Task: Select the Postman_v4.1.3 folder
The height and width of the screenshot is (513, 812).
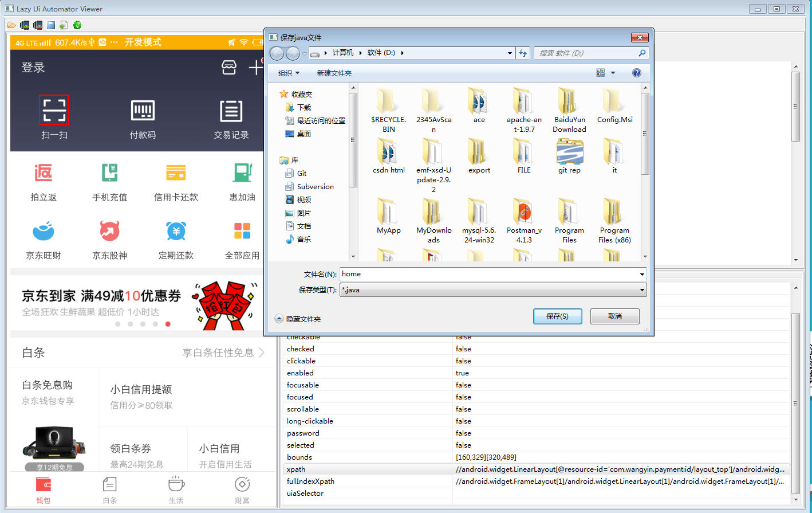Action: (524, 221)
